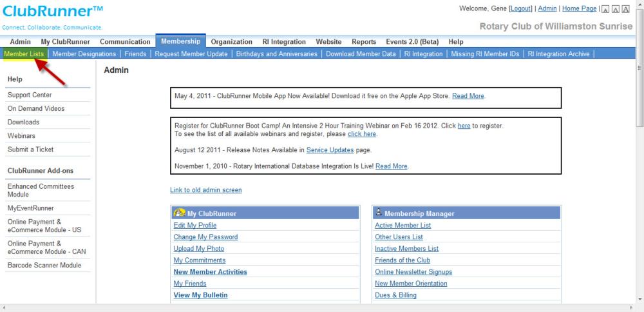Image resolution: width=644 pixels, height=312 pixels.
Task: Open the Events 2.0 (Beta) tab
Action: coord(412,41)
